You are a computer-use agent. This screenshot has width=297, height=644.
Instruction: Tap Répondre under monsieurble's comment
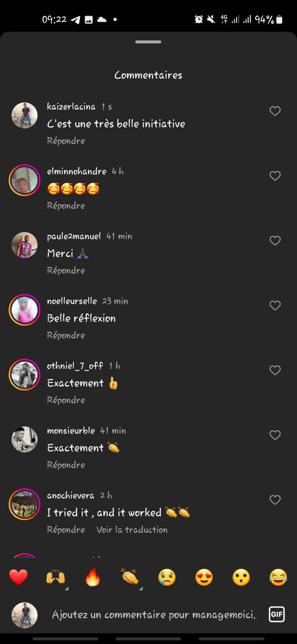pyautogui.click(x=66, y=465)
